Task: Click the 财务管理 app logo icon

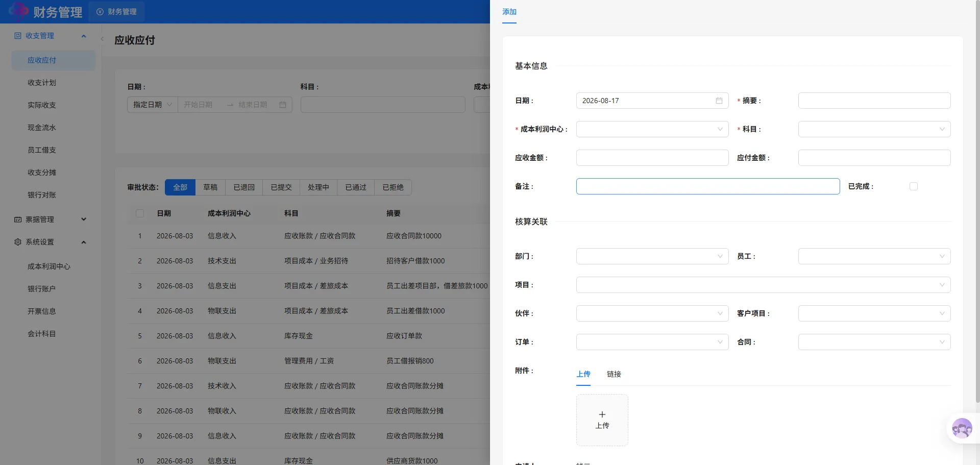Action: click(18, 11)
